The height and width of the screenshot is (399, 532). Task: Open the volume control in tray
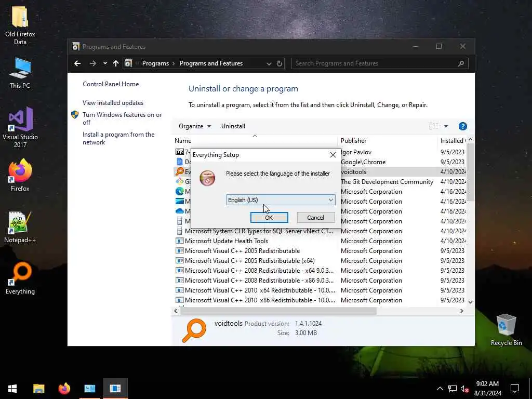point(465,389)
